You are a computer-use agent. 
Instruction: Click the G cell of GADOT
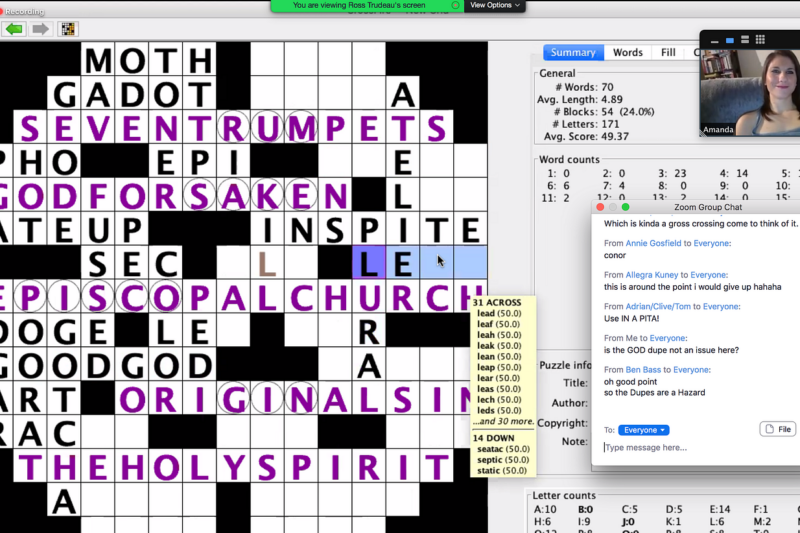(64, 93)
